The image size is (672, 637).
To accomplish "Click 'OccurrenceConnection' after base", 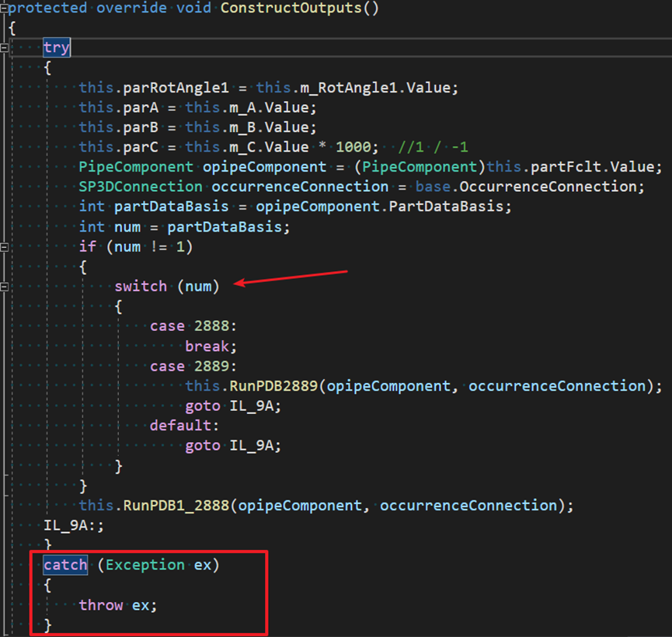I will point(548,187).
